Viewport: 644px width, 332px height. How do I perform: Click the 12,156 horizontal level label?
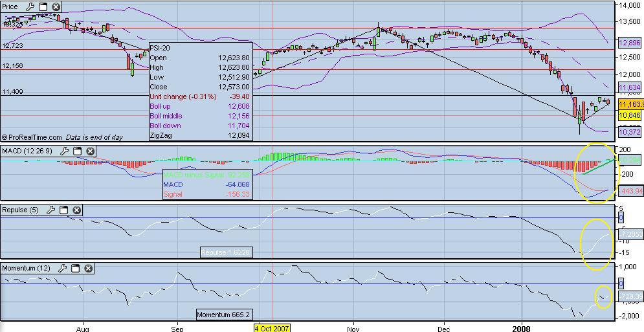(12, 66)
